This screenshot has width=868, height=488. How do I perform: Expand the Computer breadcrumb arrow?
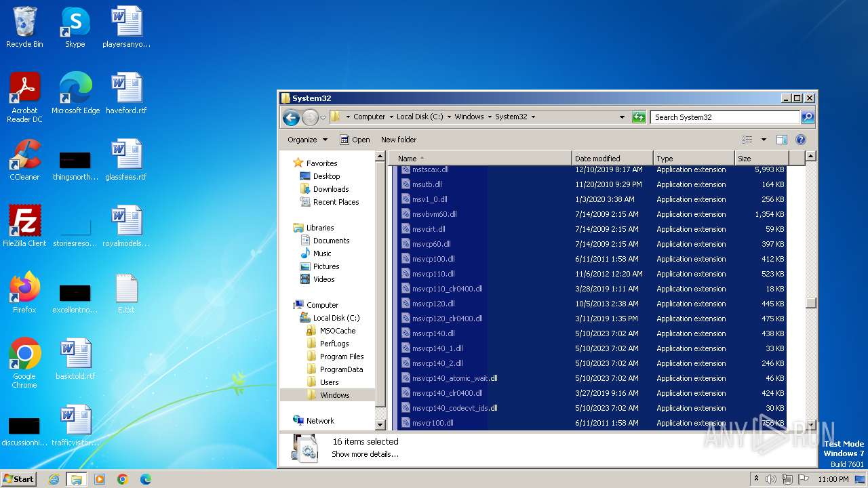pos(391,117)
